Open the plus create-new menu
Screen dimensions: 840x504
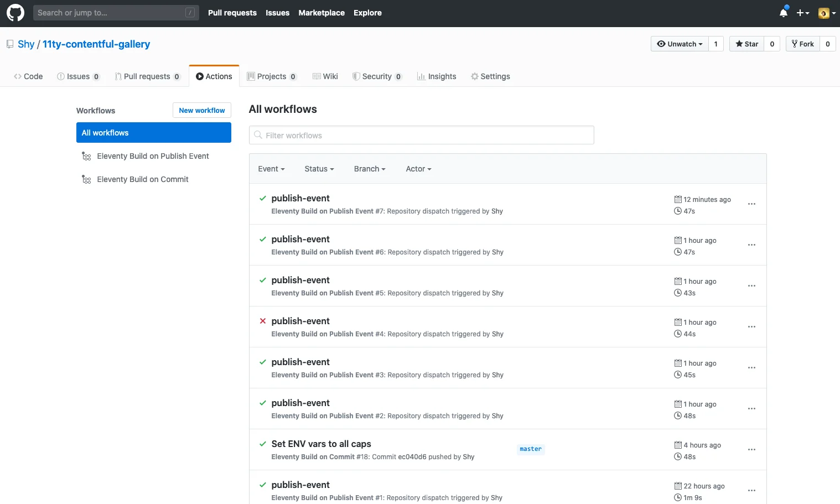click(x=802, y=13)
